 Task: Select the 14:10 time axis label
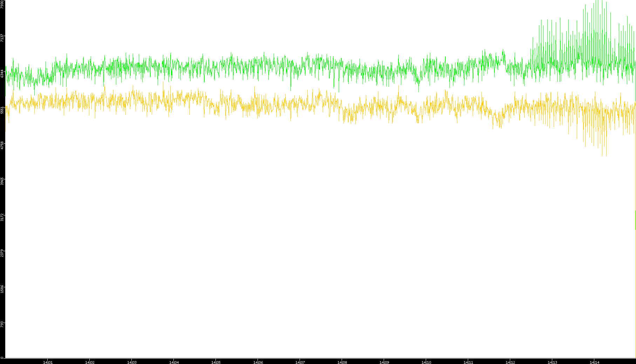pyautogui.click(x=426, y=362)
